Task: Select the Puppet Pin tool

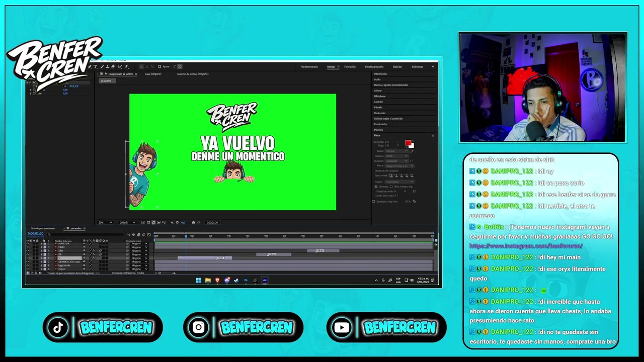Action: (x=126, y=66)
